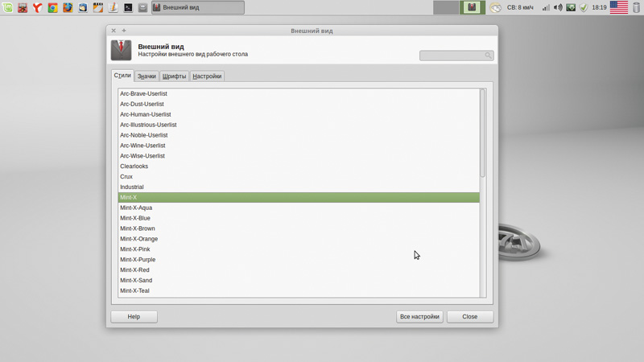Select the Mint-X-Aqua theme
The width and height of the screenshot is (644, 362).
[299, 208]
